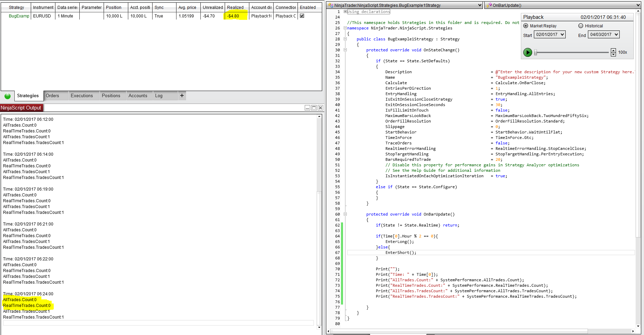
Task: Maximize the NinjaScript Output panel
Action: (314, 108)
